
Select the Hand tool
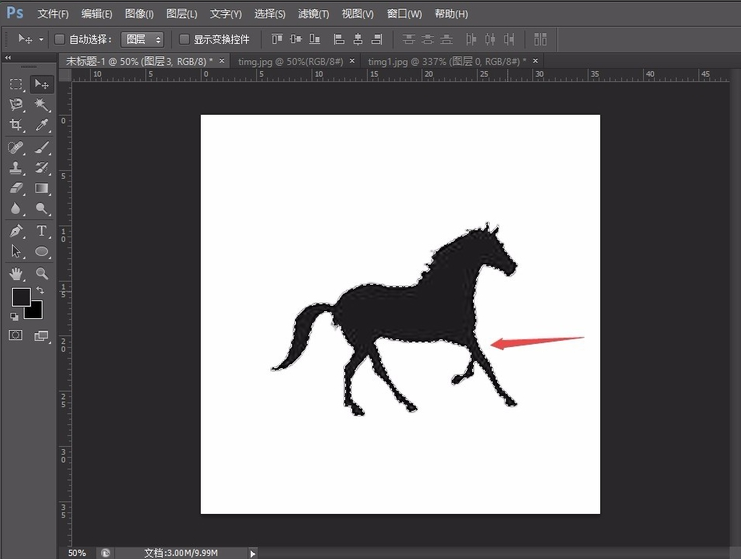pos(16,273)
